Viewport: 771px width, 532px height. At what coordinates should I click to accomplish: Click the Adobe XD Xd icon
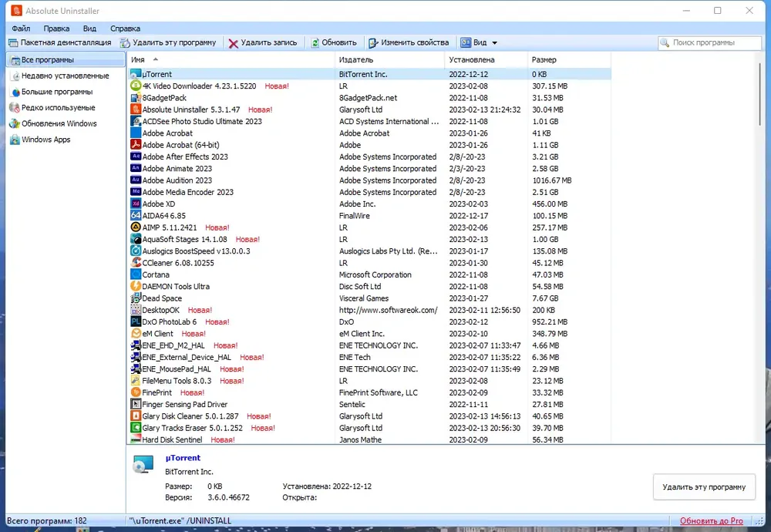(136, 204)
